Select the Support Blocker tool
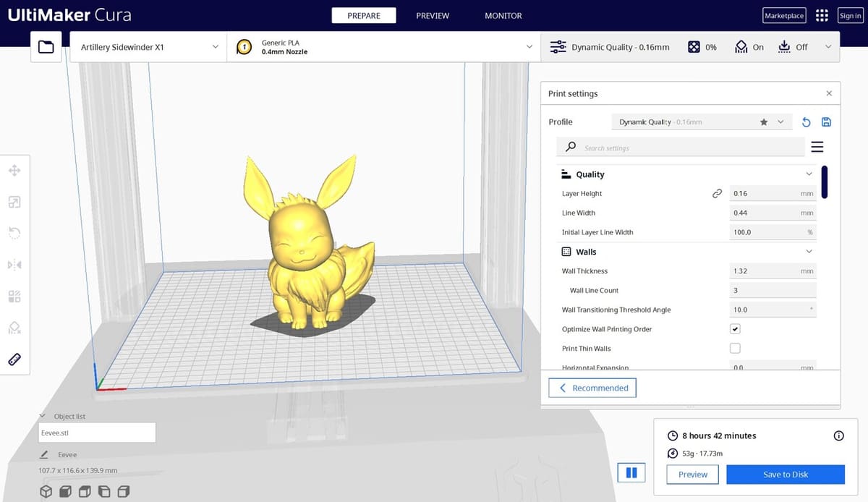 (x=14, y=328)
